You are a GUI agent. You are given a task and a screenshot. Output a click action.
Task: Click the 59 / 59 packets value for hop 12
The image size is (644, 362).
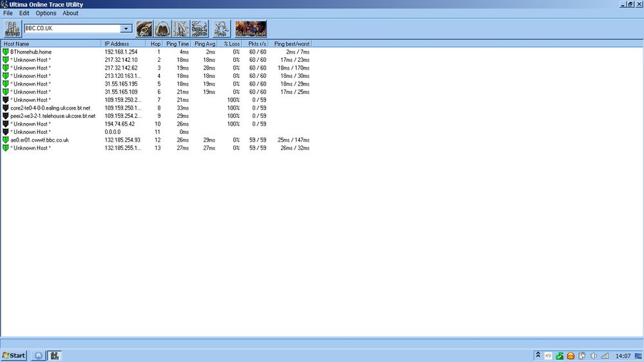(257, 140)
